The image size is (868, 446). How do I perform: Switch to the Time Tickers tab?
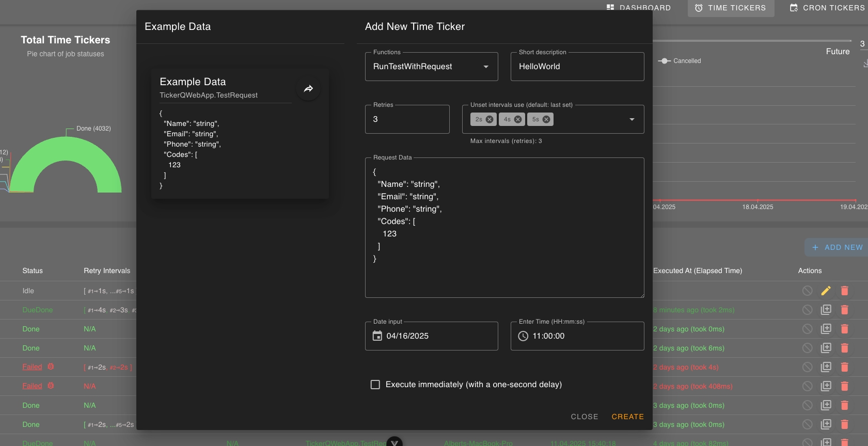(731, 8)
